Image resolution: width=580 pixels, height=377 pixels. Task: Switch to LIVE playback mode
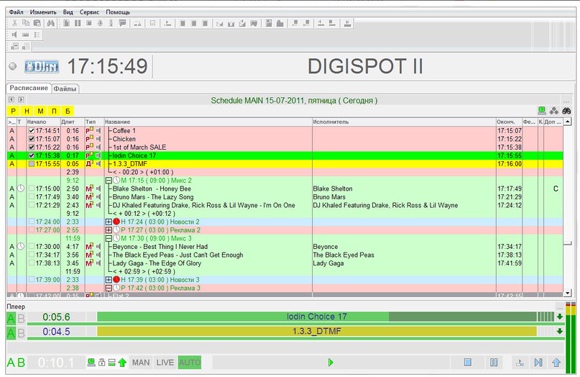165,363
